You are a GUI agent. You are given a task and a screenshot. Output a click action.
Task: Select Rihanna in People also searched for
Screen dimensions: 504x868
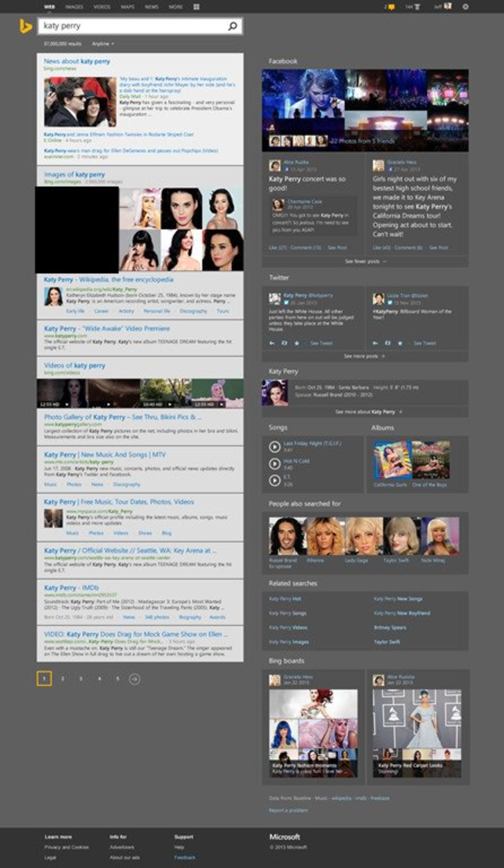coord(326,536)
